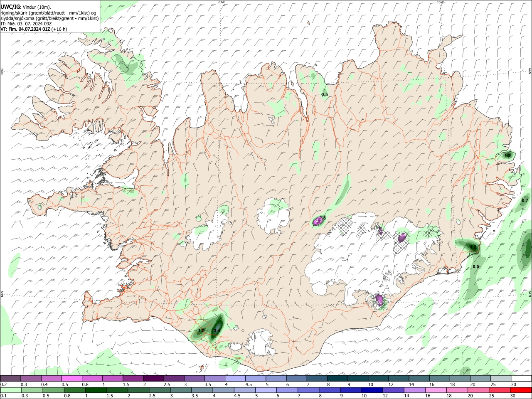532x399 pixels.
Task: Click the 0.7 rainfall value off the east coast
Action: 525,200
